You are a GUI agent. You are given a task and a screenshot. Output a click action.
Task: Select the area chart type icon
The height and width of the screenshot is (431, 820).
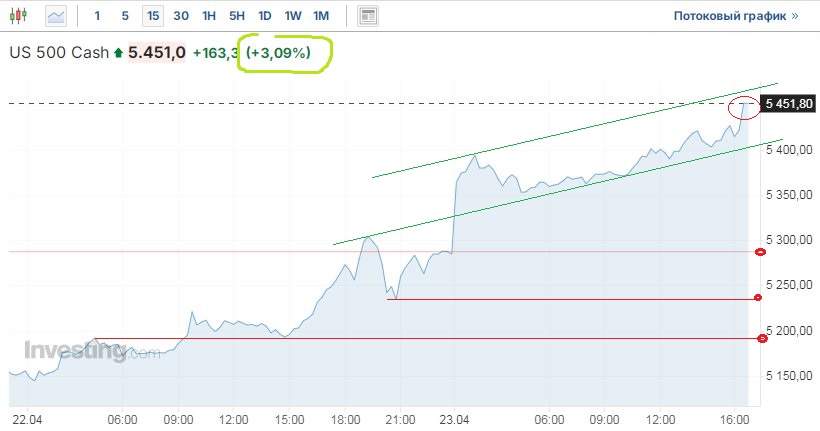(56, 16)
